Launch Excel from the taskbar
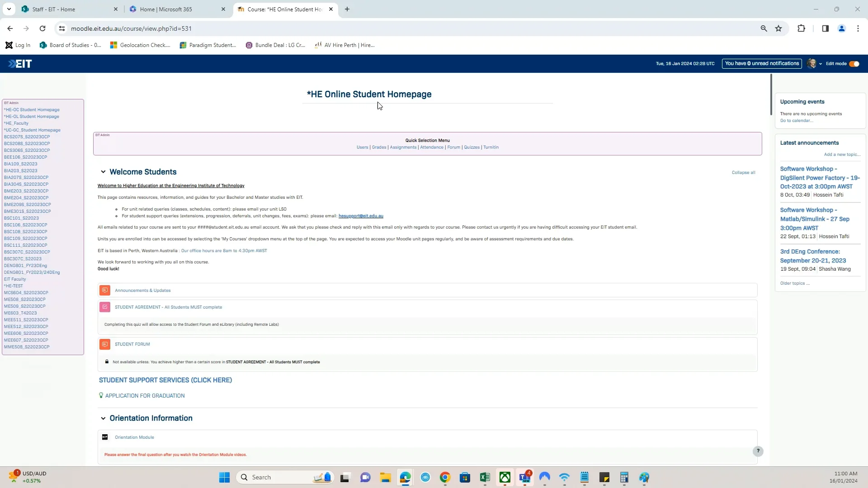The width and height of the screenshot is (868, 488). pos(485,477)
